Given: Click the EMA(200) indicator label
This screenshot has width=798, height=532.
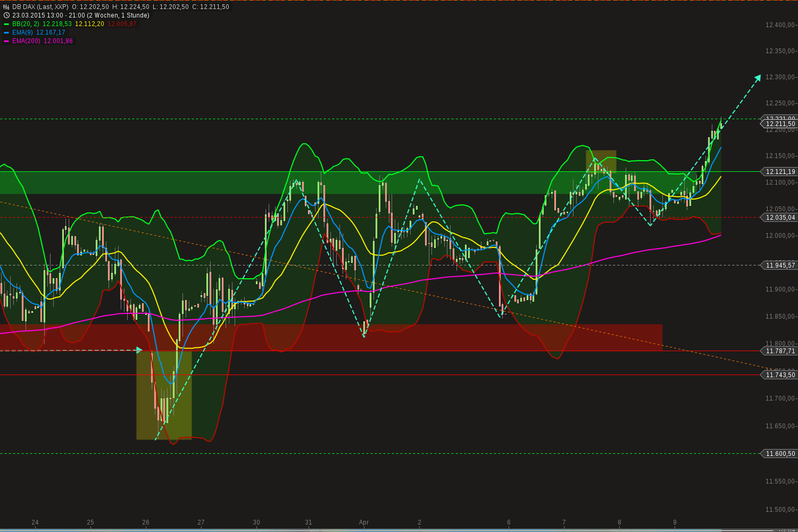Looking at the screenshot, I should [x=26, y=41].
